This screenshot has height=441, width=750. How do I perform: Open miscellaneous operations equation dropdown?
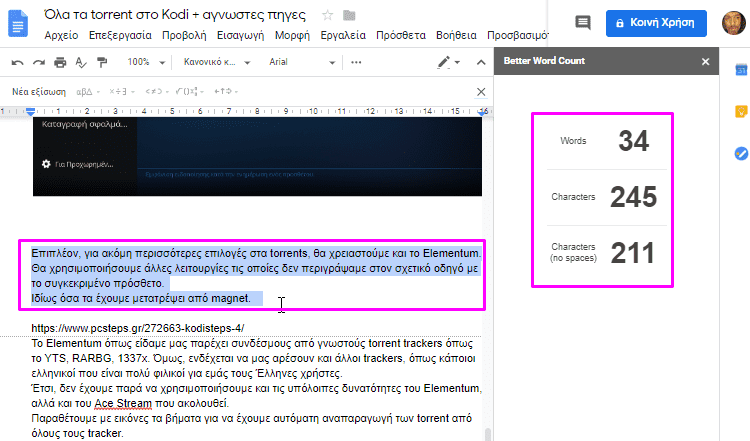tap(122, 91)
